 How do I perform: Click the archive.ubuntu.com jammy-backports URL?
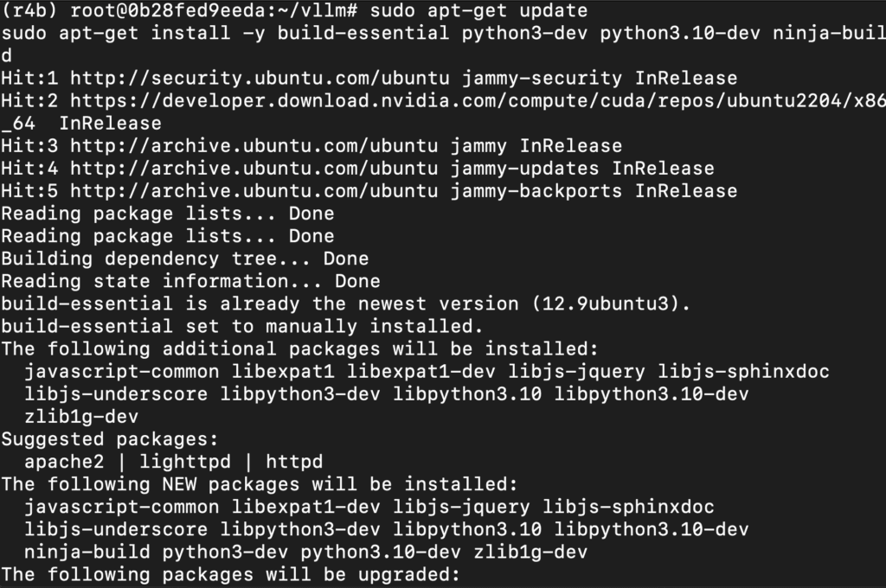[x=254, y=191]
